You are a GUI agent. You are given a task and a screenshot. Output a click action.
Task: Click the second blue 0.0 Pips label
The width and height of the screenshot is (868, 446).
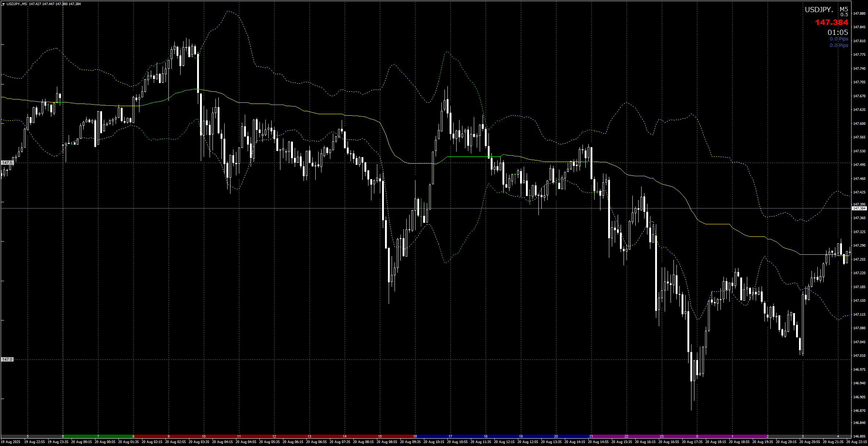point(839,46)
